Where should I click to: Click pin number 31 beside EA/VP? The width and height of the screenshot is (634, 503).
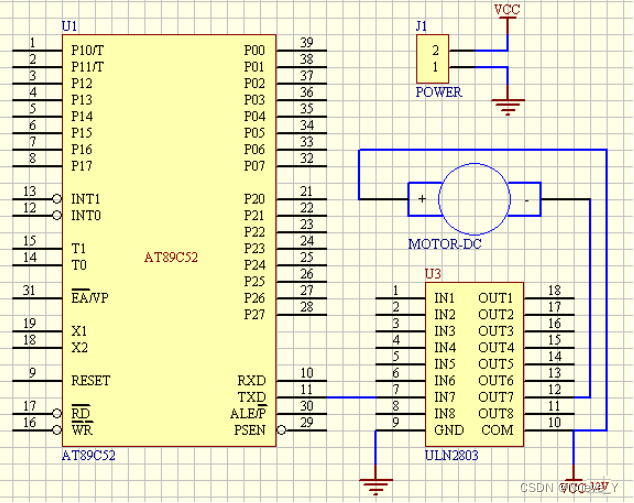[x=29, y=290]
